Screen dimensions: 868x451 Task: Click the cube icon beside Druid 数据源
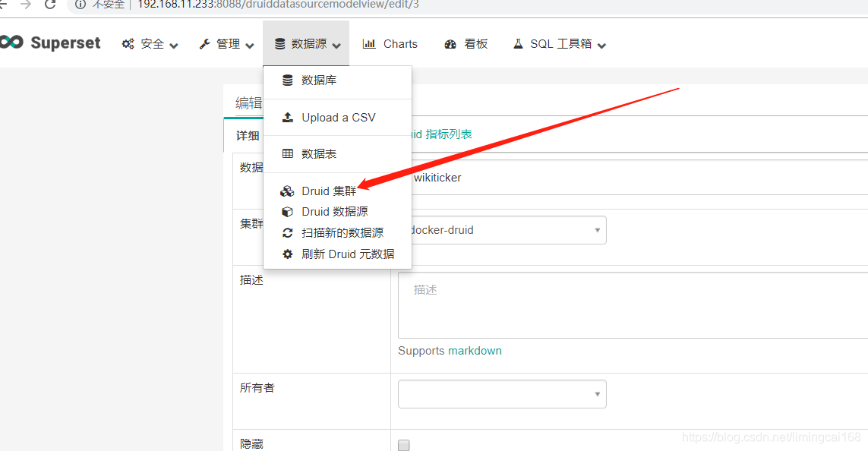[x=287, y=212]
